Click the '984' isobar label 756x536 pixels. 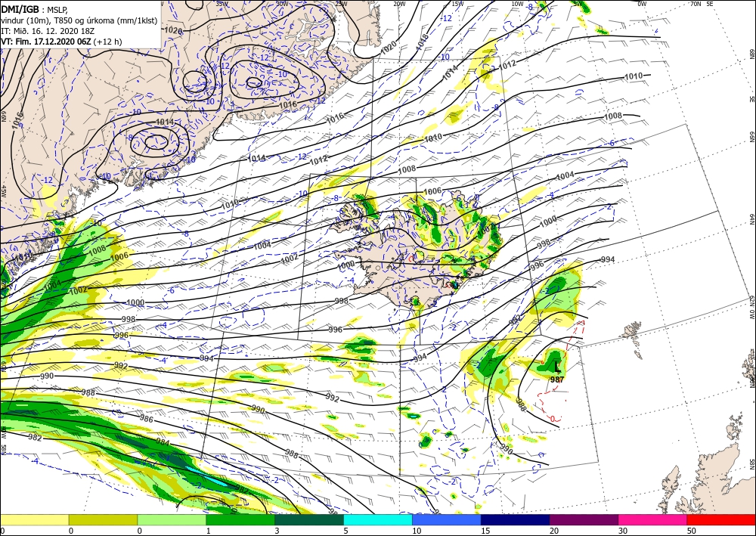163,441
